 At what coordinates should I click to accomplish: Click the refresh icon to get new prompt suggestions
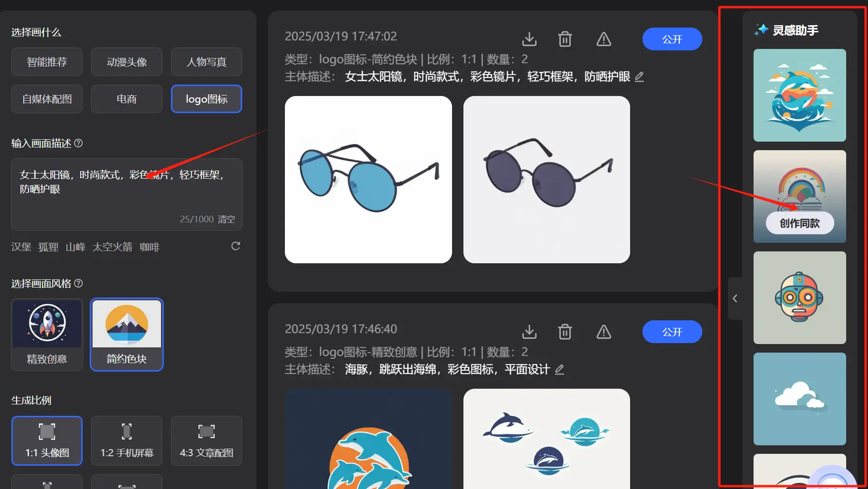pyautogui.click(x=236, y=246)
